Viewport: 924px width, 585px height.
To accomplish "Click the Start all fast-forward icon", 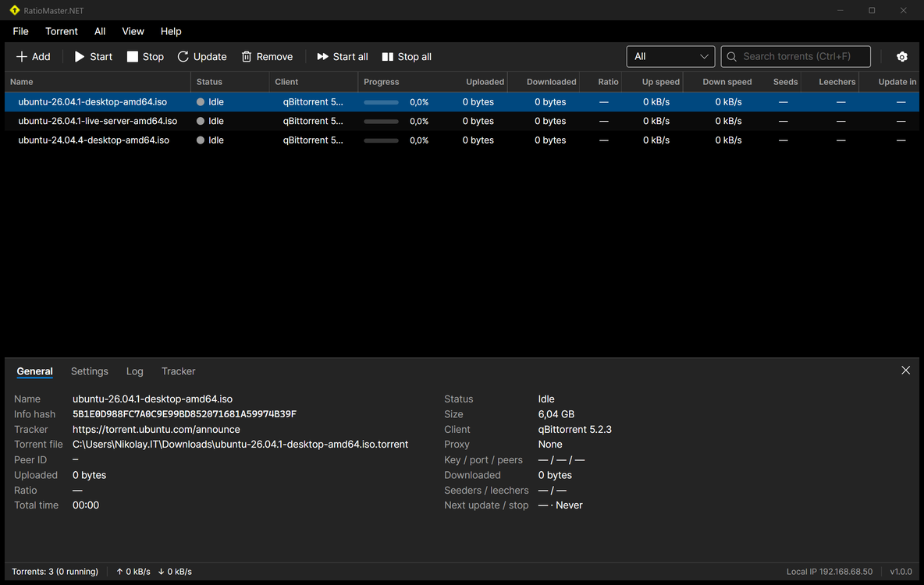I will click(x=322, y=57).
